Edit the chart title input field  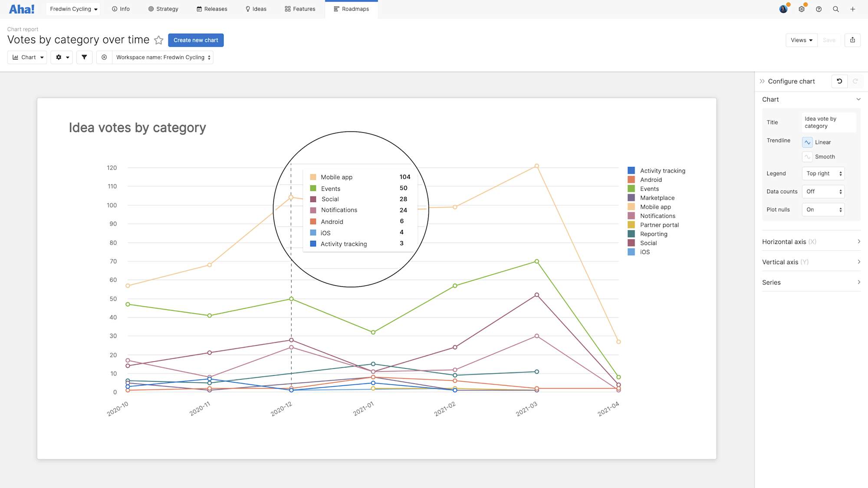tap(828, 122)
